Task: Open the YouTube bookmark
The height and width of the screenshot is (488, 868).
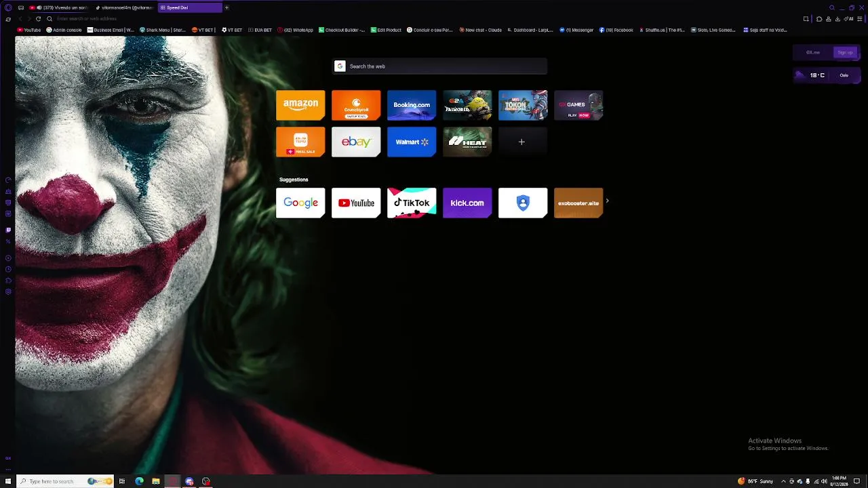Action: pos(29,30)
